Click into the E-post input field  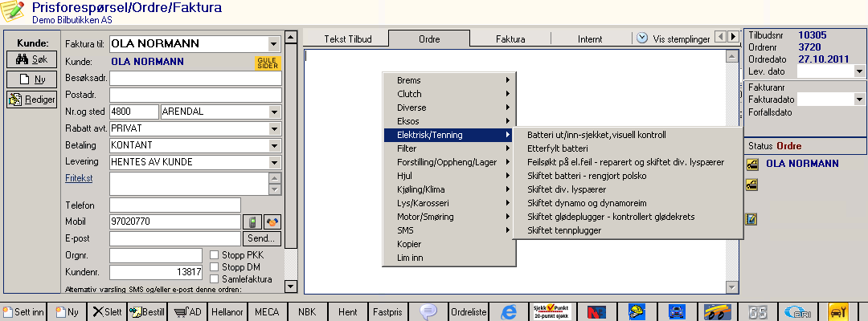[175, 238]
